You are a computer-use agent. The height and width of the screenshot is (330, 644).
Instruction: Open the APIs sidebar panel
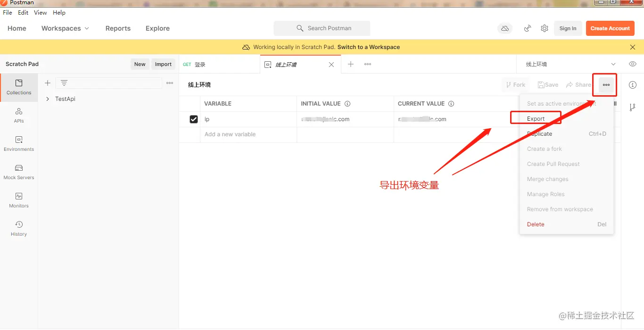pos(19,115)
